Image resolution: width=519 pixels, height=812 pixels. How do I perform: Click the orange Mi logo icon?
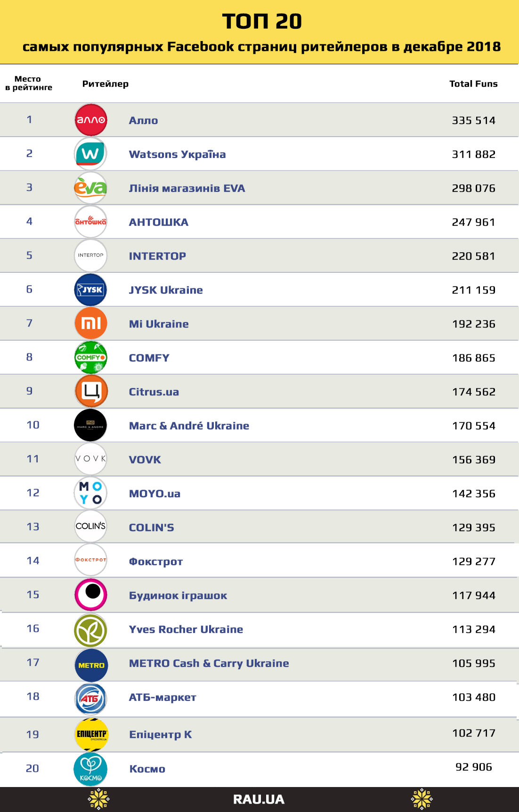click(x=91, y=324)
